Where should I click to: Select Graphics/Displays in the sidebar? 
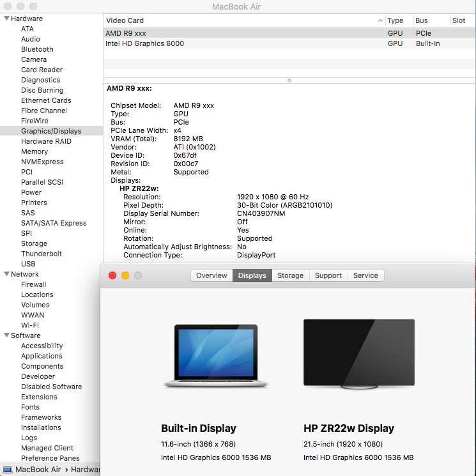pyautogui.click(x=51, y=131)
